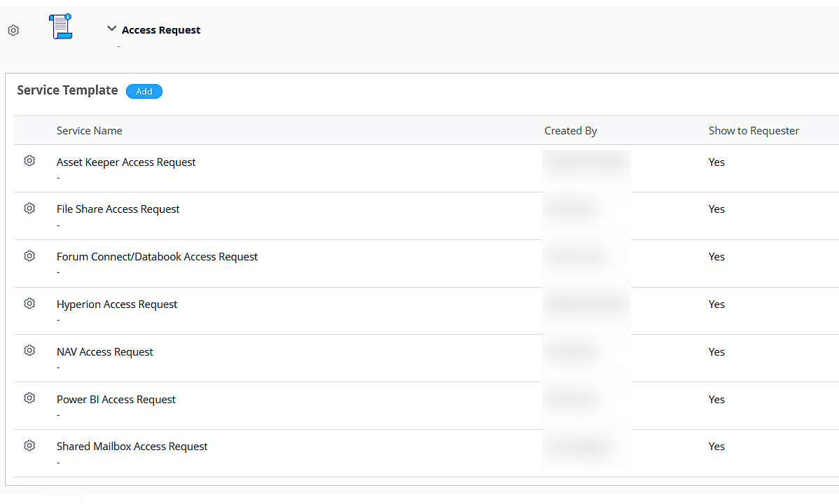
Task: Open Forum Connect/Databook Access Request settings gear
Action: tap(29, 255)
